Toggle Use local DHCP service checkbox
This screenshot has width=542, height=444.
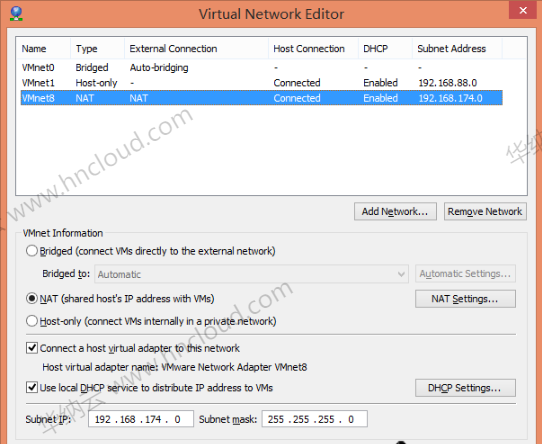tap(32, 387)
